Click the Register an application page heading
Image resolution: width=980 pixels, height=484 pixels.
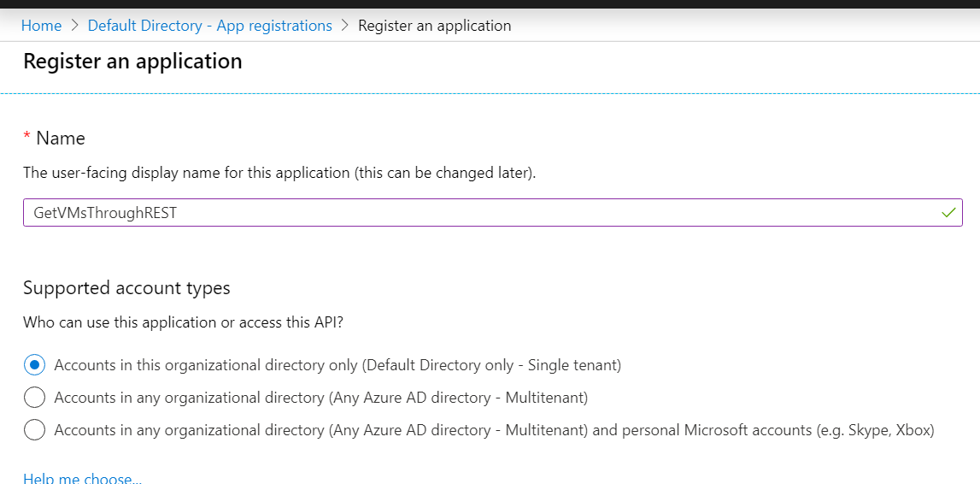132,62
